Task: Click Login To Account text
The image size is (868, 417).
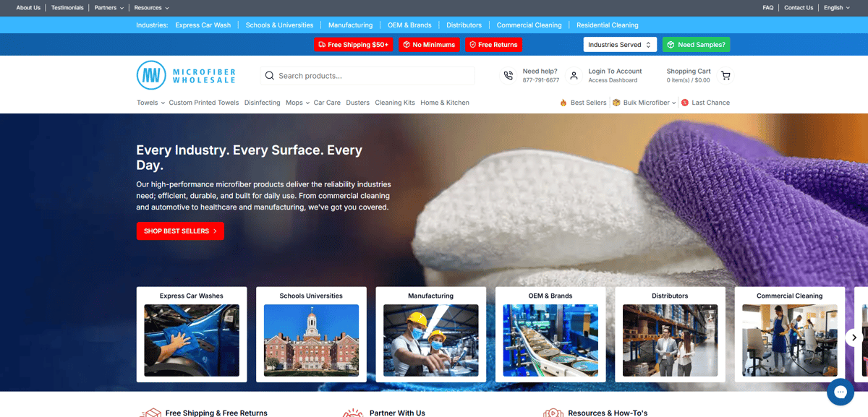Action: point(615,72)
